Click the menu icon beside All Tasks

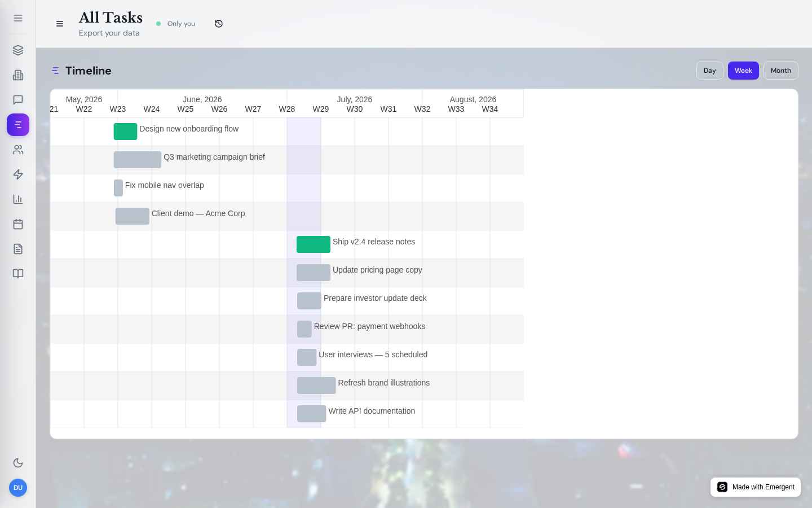point(60,24)
